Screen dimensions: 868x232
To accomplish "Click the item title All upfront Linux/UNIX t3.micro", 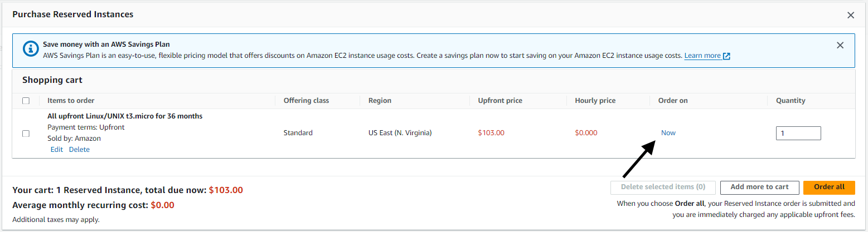I will [x=125, y=116].
